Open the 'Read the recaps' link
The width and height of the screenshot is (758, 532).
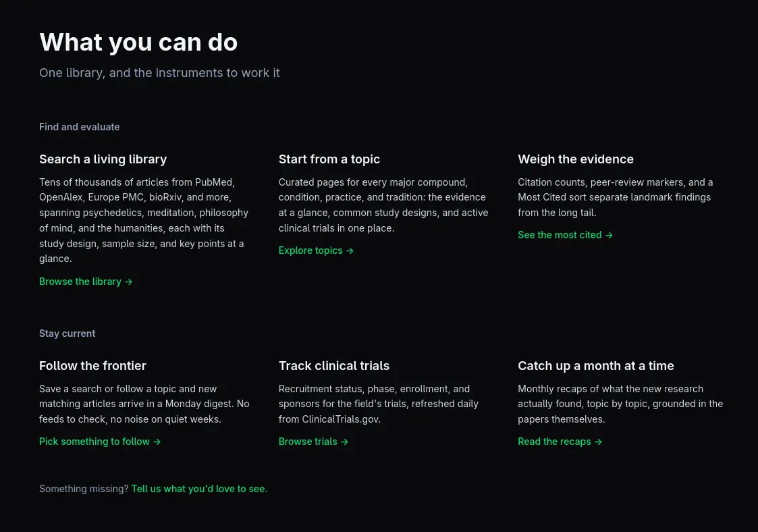(x=560, y=442)
